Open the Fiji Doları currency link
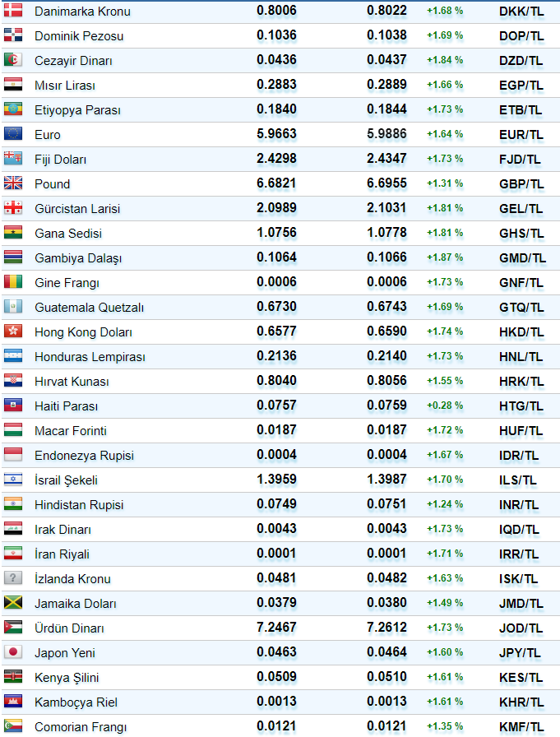560x737 pixels. 60,160
